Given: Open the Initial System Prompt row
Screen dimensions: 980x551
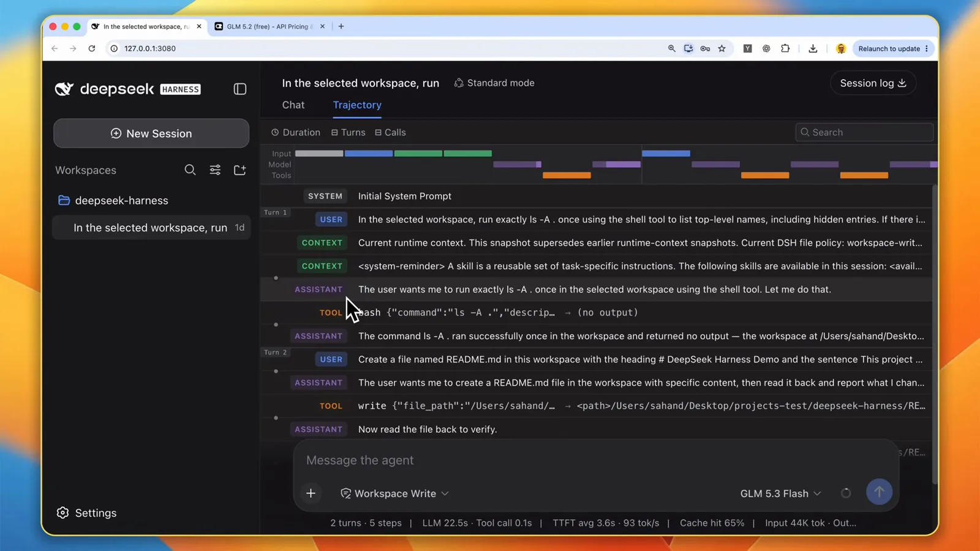Looking at the screenshot, I should click(596, 196).
